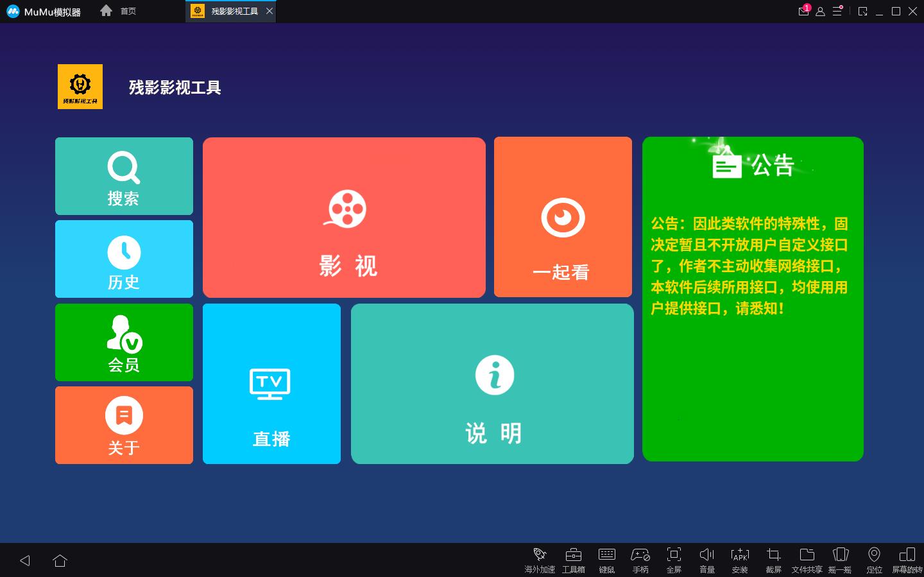Screen dimensions: 924x577
Task: Click the announcement body text
Action: (x=749, y=266)
